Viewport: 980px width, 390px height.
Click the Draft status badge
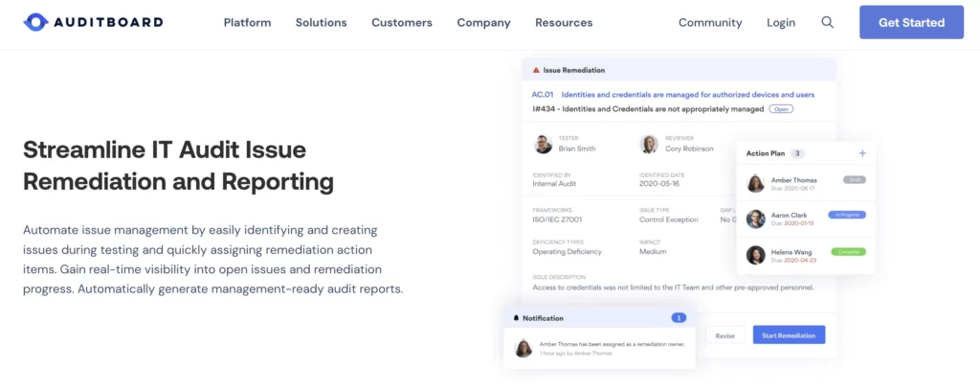855,179
